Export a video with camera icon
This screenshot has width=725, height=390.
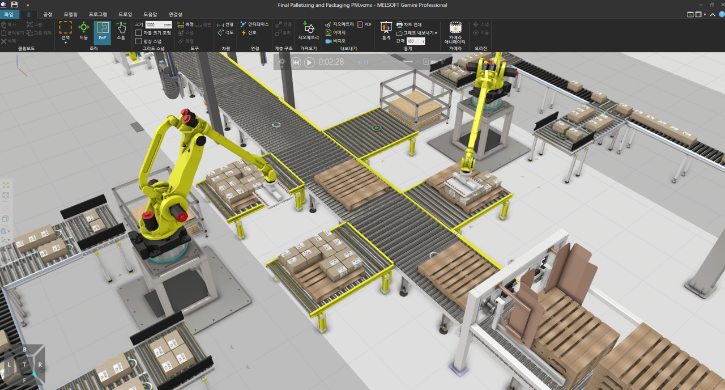click(336, 41)
